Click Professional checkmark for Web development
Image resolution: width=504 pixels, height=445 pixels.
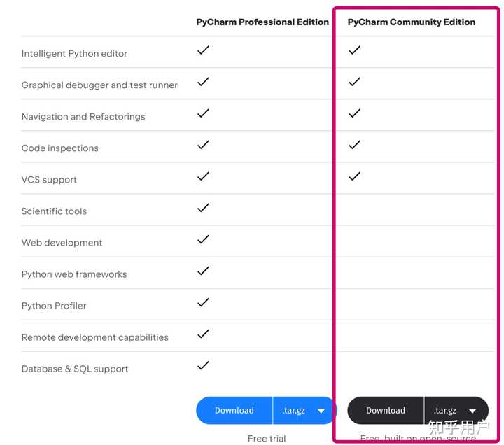coord(203,239)
